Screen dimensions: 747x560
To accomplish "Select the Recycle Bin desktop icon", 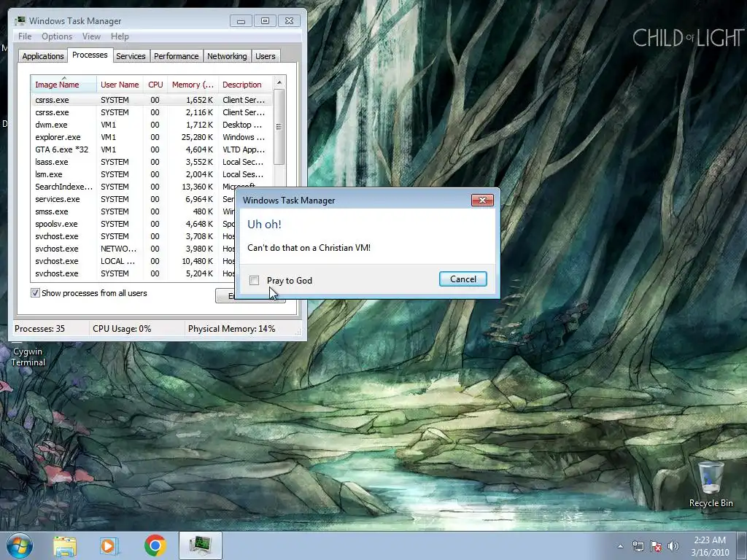I will click(711, 484).
